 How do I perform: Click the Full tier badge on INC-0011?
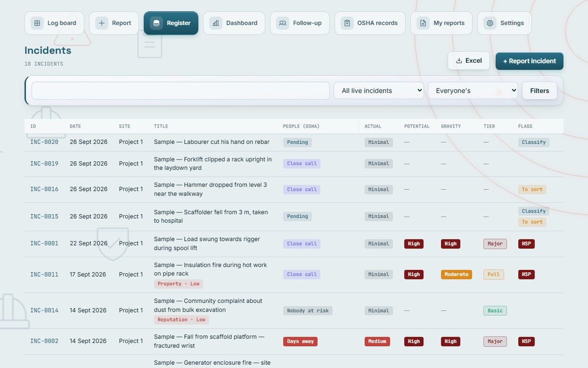pos(493,275)
